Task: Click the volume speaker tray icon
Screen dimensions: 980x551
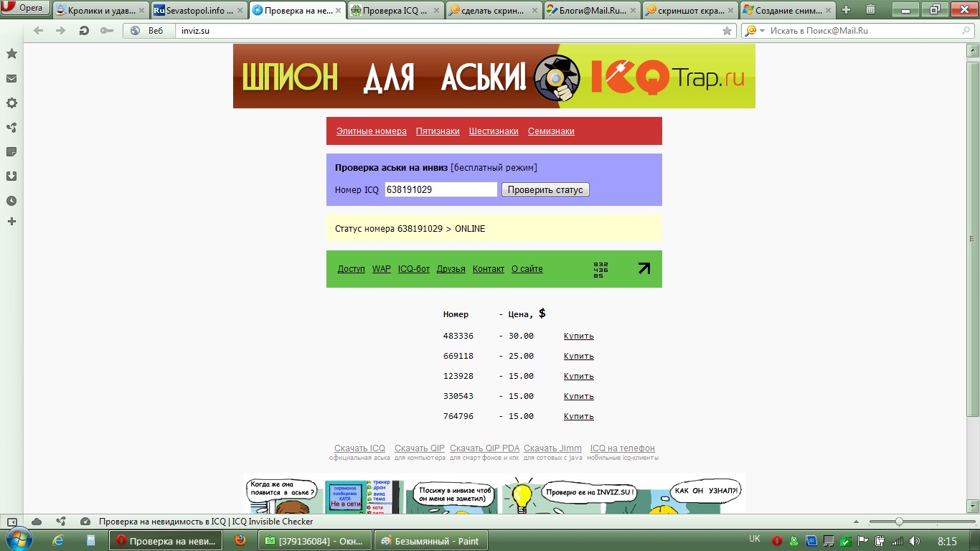Action: pos(915,541)
